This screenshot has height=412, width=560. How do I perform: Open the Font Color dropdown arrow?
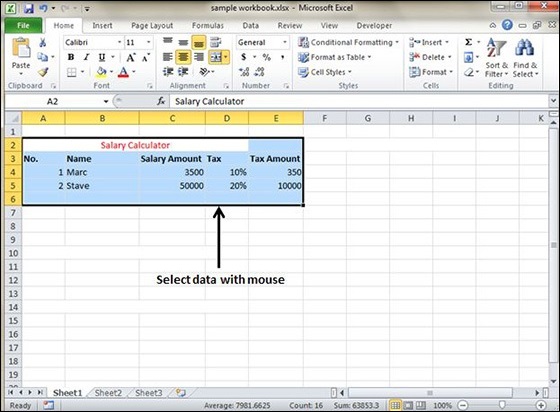pos(134,72)
